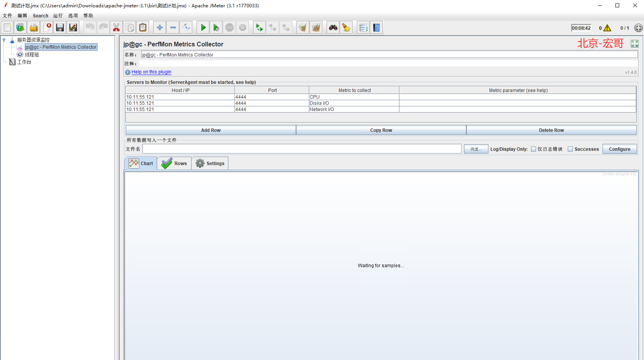The image size is (644, 360).
Task: Click the fullscreen chart icon at top right
Action: point(635,44)
